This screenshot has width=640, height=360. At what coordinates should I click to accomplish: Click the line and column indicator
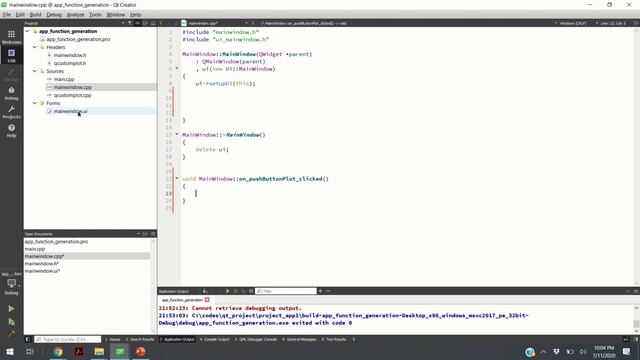point(613,23)
